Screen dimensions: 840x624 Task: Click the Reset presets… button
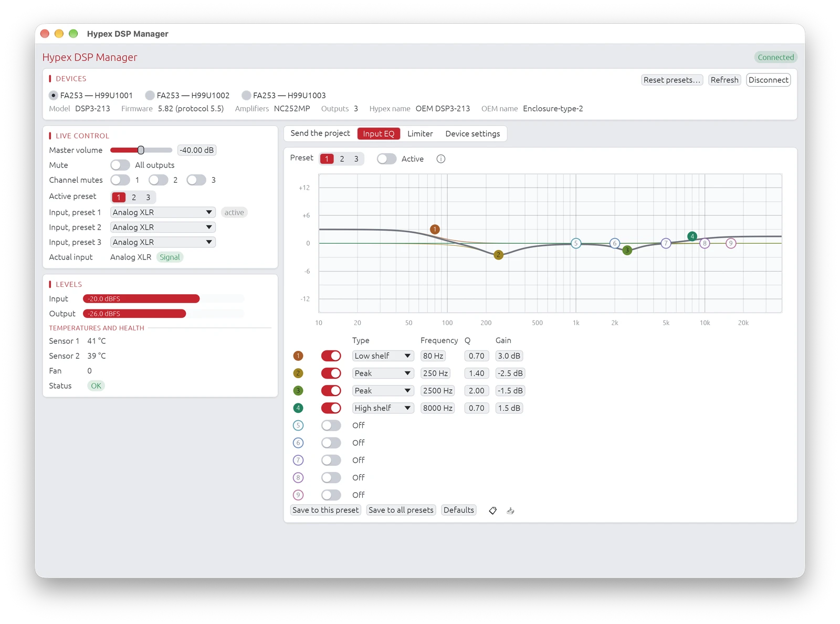click(x=672, y=80)
